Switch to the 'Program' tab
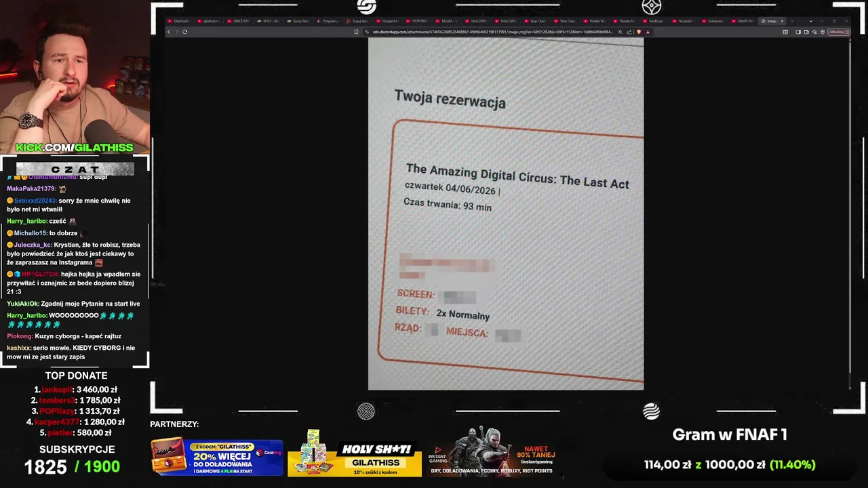The image size is (868, 488). click(328, 21)
